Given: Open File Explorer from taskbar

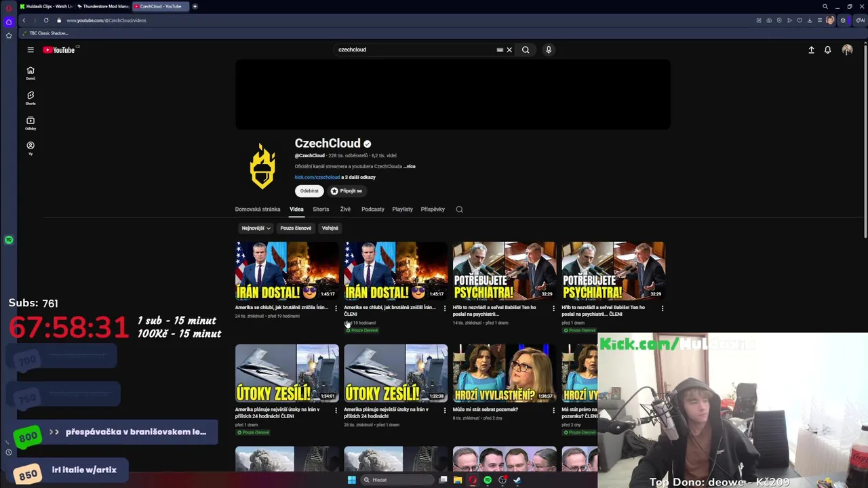Looking at the screenshot, I should pyautogui.click(x=458, y=480).
